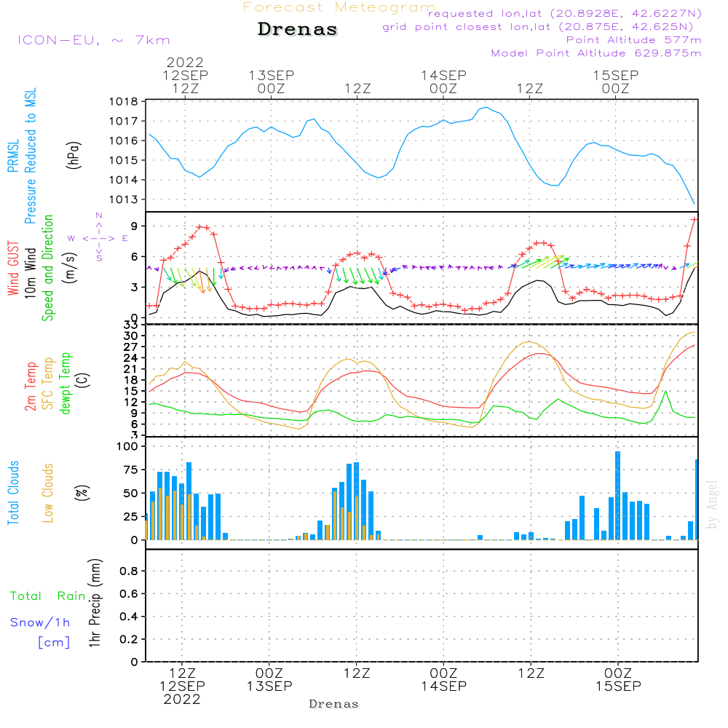Viewport: 728px width, 728px height.
Task: Click the 'Wind GUST' red legend label
Action: (13, 268)
